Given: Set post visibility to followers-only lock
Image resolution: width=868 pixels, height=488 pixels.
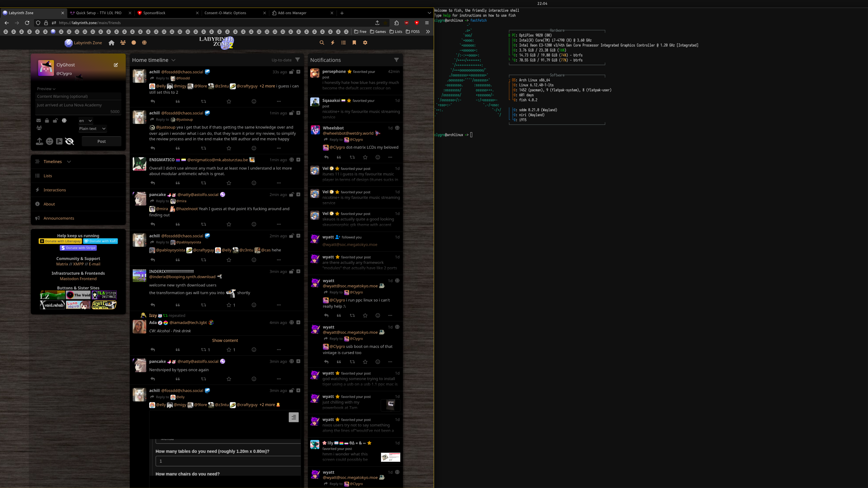Looking at the screenshot, I should [x=47, y=121].
